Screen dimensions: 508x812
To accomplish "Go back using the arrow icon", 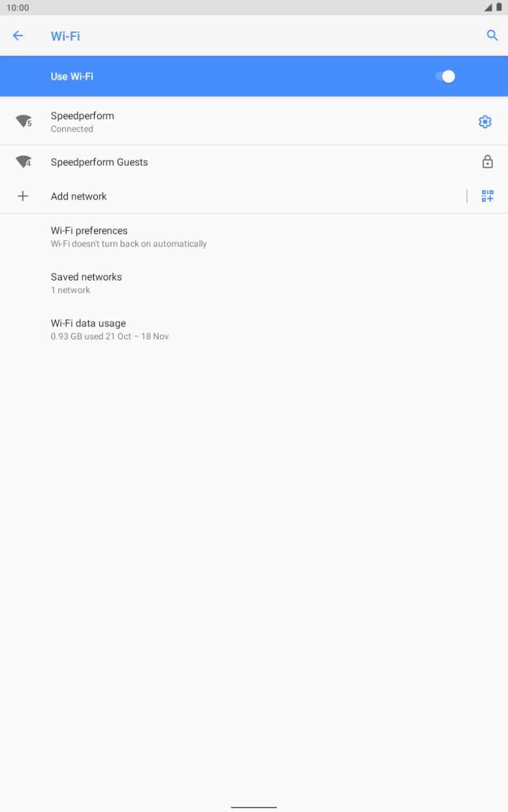I will (x=18, y=36).
